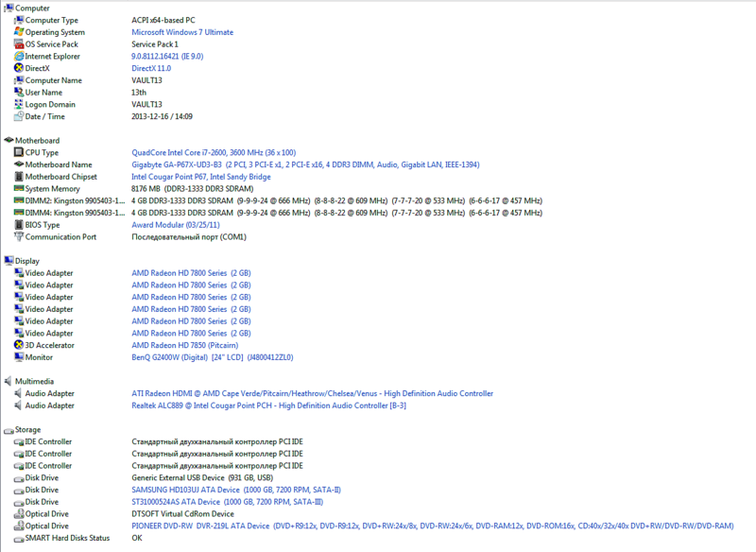
Task: Open the SAMSUNG HD103UJ ATA Device link
Action: click(235, 491)
